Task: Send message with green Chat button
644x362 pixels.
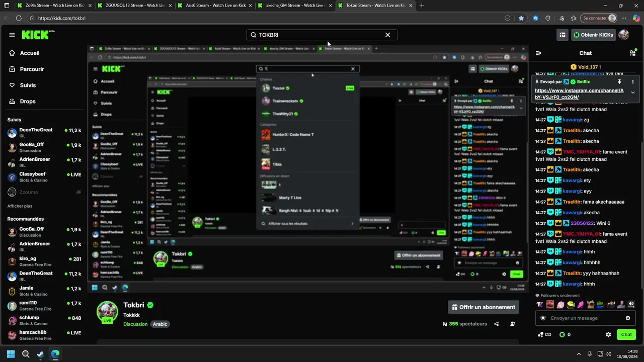Action: coord(626,334)
